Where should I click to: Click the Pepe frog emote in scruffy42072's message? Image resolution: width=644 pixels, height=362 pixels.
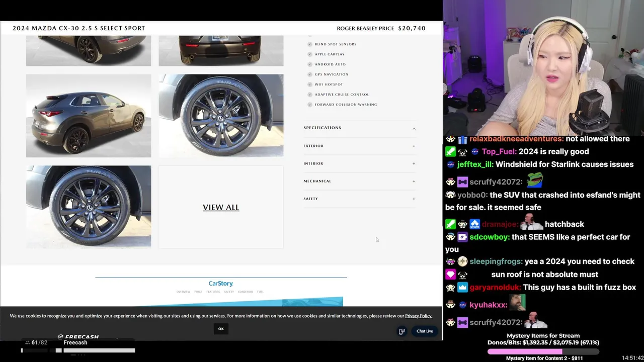pyautogui.click(x=535, y=179)
